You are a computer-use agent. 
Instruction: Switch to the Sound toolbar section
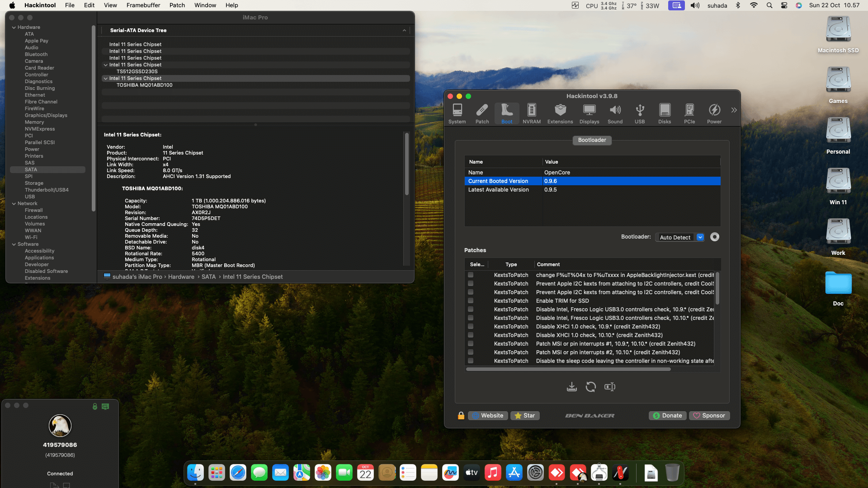615,113
